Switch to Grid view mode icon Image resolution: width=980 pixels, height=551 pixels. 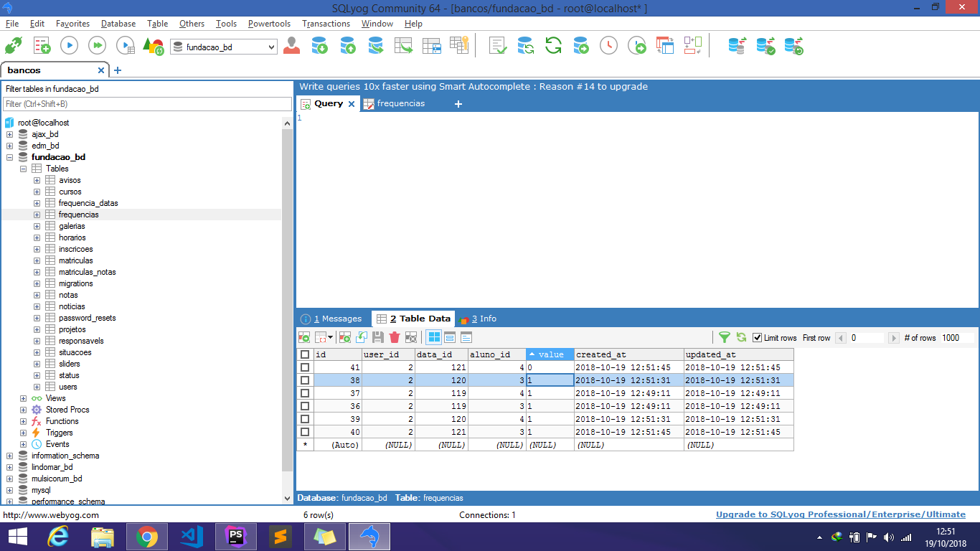pyautogui.click(x=434, y=337)
